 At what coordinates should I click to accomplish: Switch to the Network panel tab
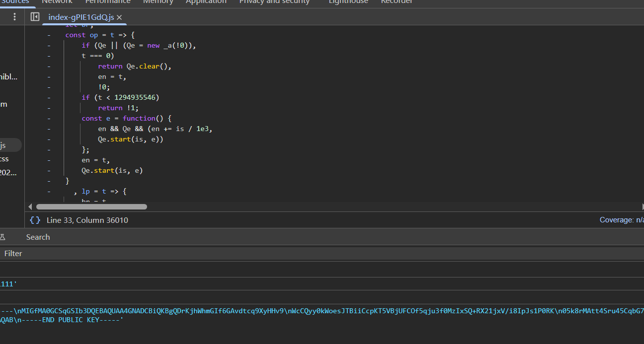[x=57, y=2]
